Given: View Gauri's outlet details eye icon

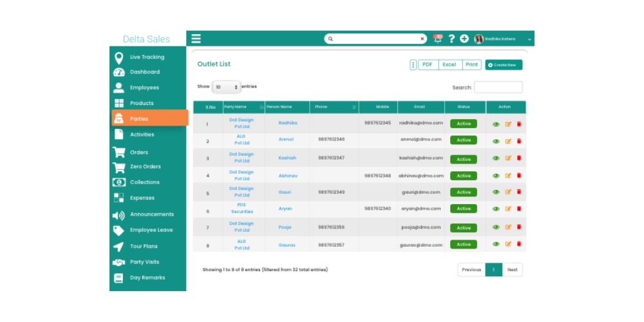Looking at the screenshot, I should [496, 192].
